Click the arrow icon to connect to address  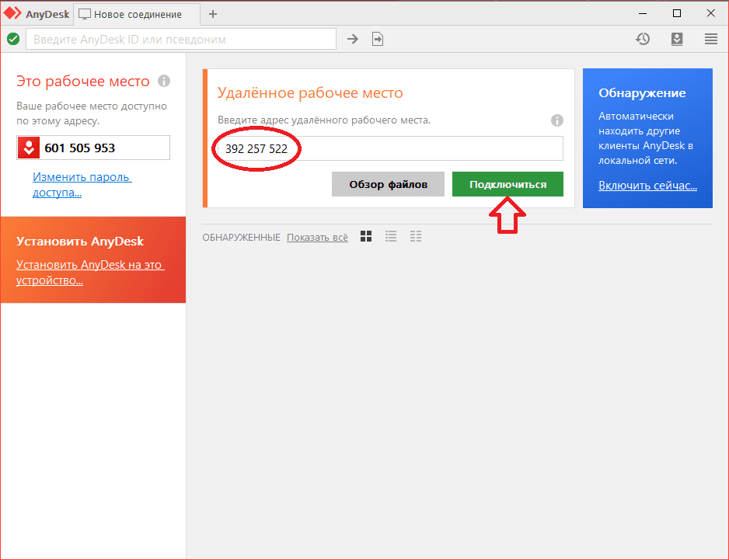352,39
